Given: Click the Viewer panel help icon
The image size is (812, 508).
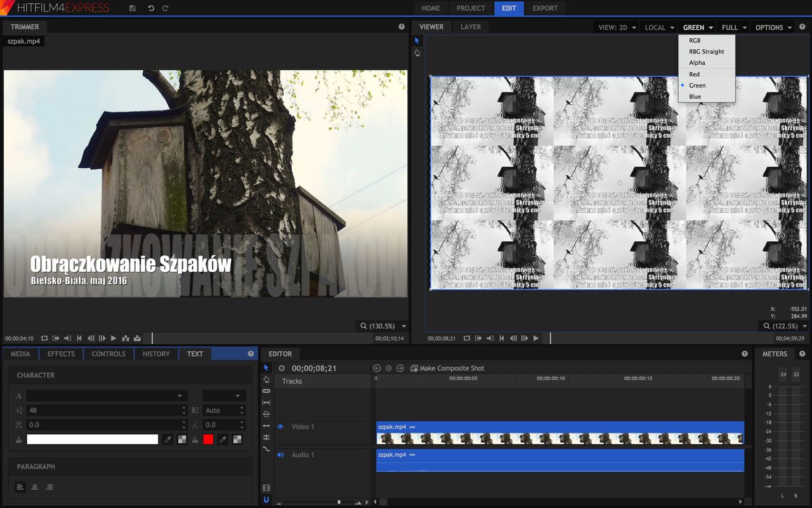Looking at the screenshot, I should click(x=803, y=27).
